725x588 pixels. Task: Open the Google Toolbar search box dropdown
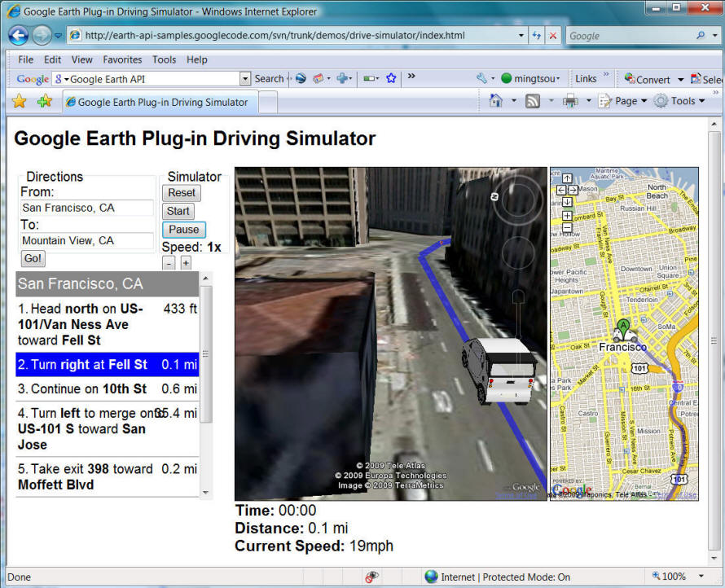[x=245, y=79]
